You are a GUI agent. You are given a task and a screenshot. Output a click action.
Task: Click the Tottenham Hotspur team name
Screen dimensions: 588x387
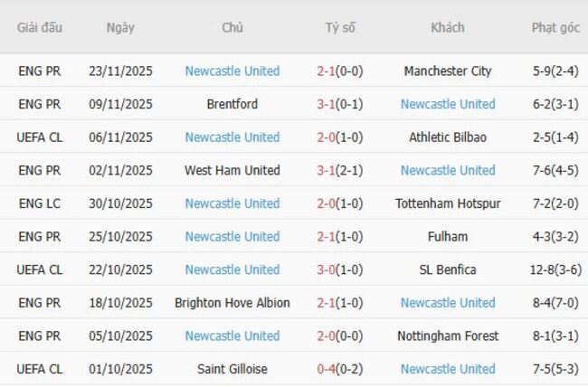(x=448, y=203)
